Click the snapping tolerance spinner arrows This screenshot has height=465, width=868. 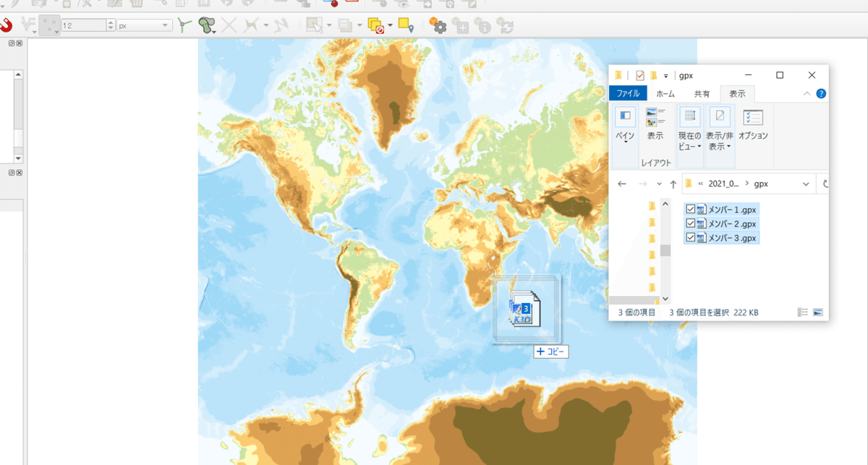(x=111, y=25)
